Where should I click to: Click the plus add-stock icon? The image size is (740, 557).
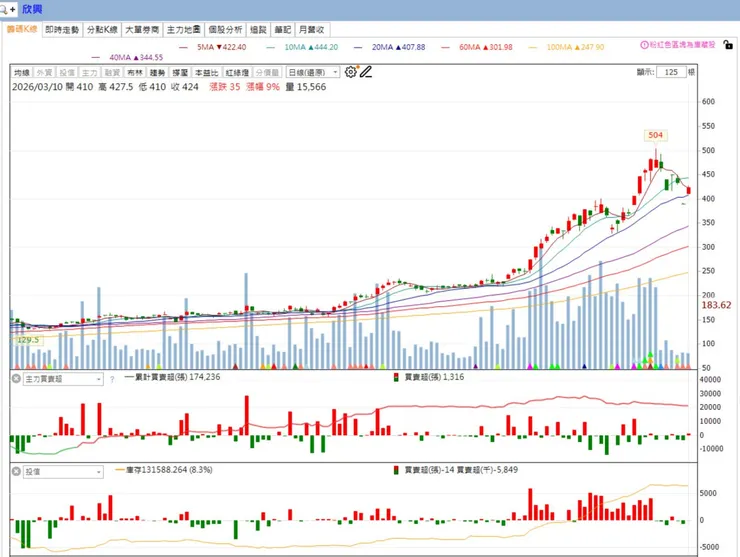tap(12, 9)
